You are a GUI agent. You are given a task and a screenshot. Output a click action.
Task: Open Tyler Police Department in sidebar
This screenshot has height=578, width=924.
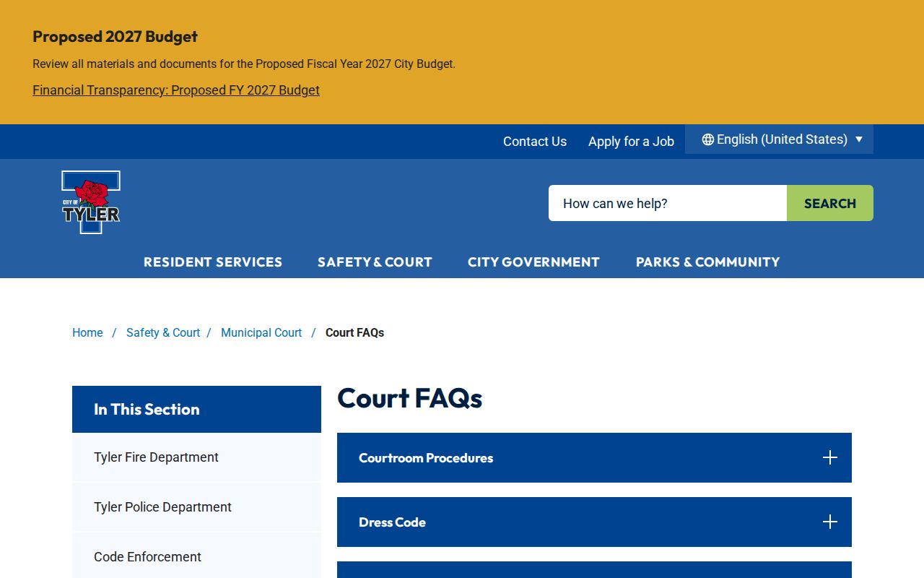pyautogui.click(x=196, y=507)
